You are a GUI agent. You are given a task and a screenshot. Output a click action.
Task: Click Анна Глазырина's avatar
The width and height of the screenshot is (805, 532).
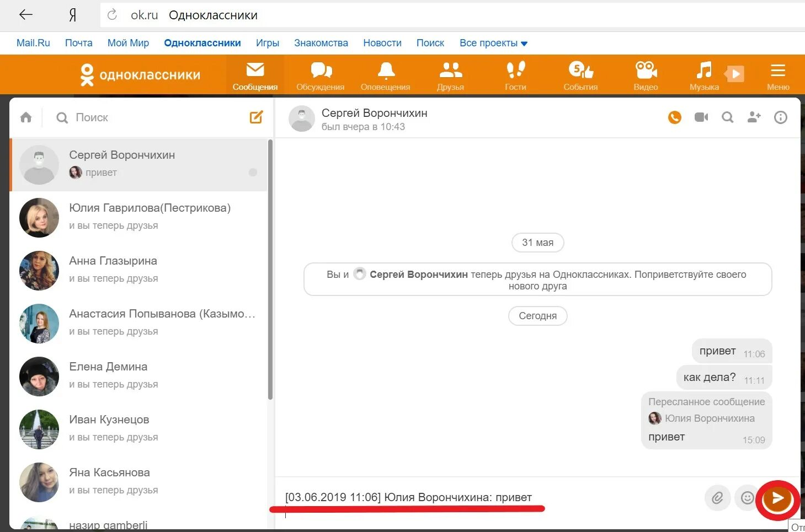39,271
